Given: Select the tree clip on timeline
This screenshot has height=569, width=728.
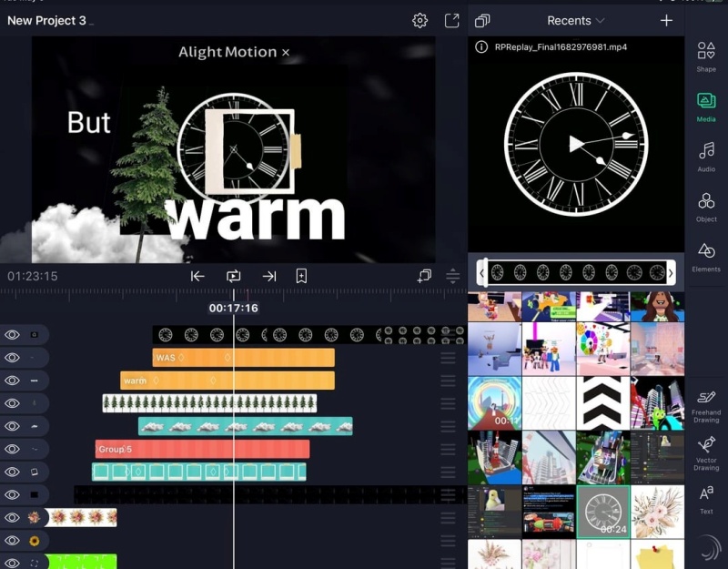Looking at the screenshot, I should click(x=209, y=403).
